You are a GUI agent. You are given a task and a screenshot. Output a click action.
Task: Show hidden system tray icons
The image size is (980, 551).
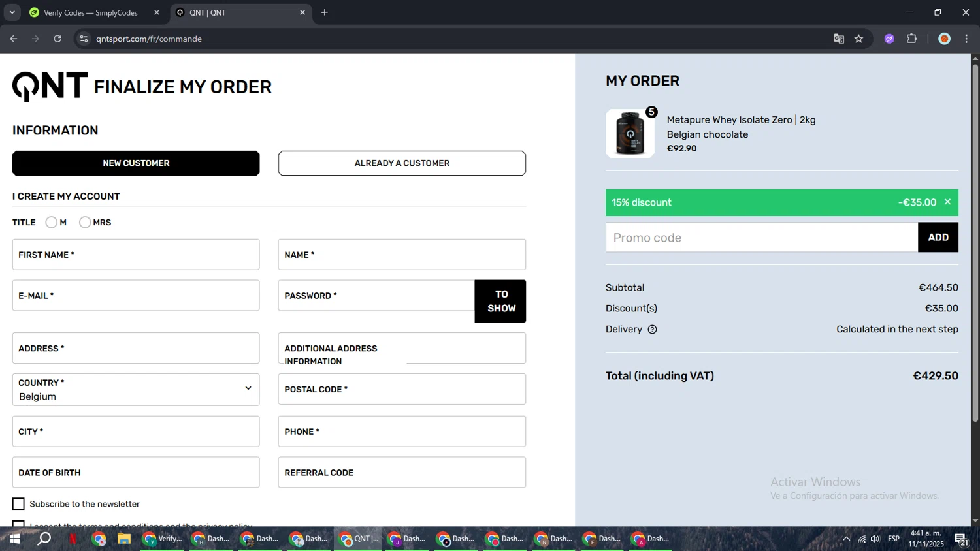pos(846,539)
